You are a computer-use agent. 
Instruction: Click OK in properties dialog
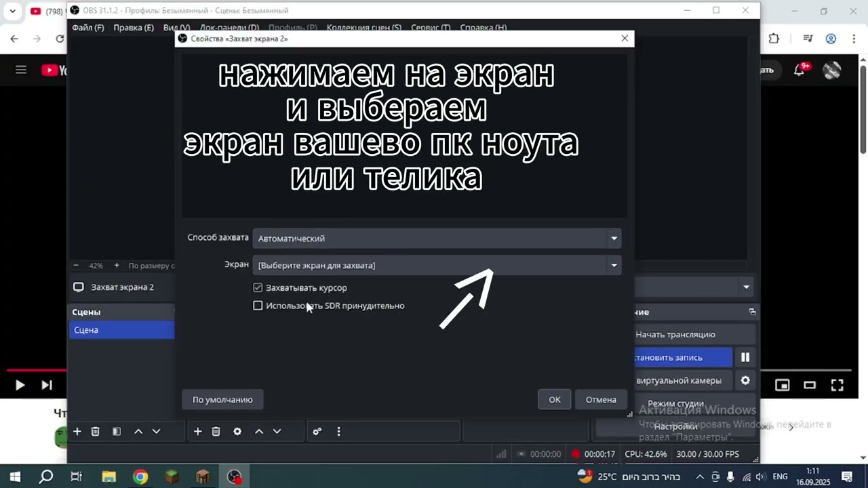[x=555, y=400]
